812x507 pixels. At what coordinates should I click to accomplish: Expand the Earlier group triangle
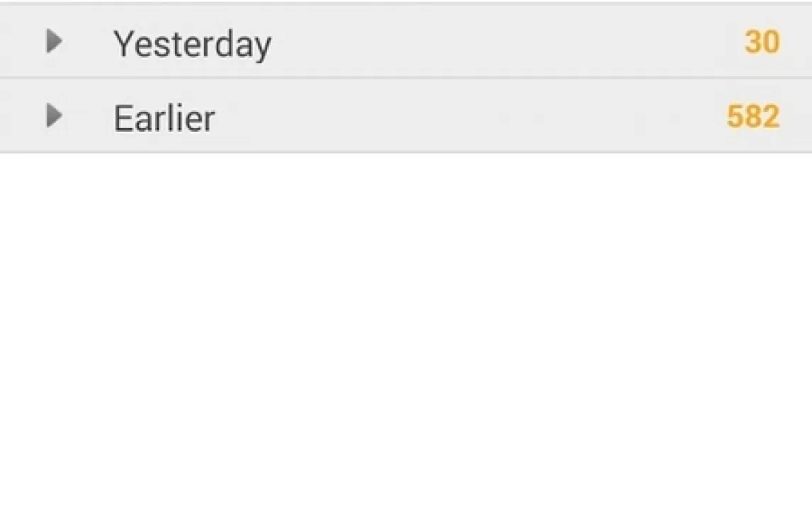coord(54,115)
